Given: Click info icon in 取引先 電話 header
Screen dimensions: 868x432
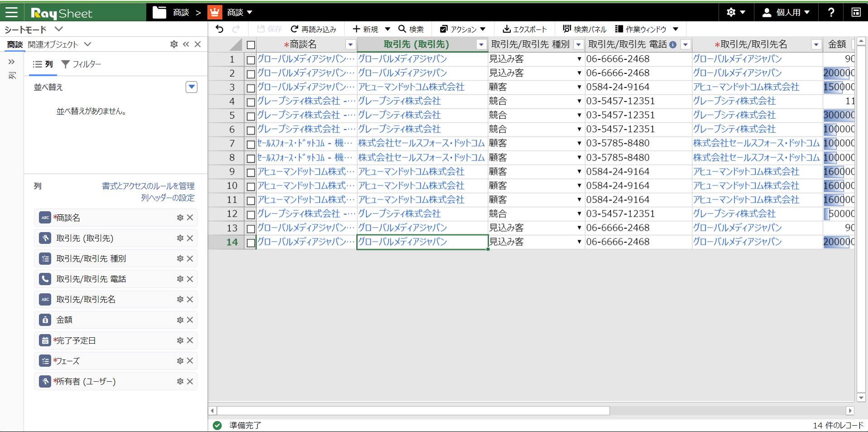Looking at the screenshot, I should 673,44.
